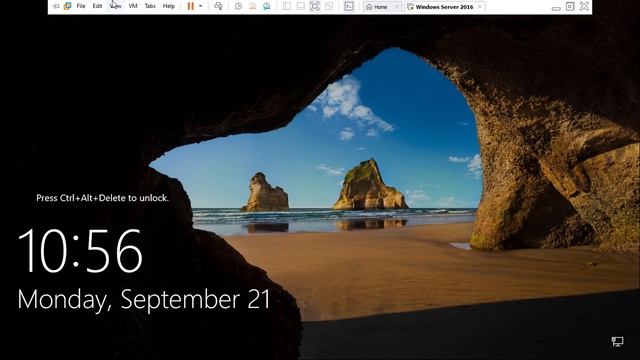Image resolution: width=640 pixels, height=360 pixels.
Task: Toggle full screen mode icon
Action: [x=315, y=6]
